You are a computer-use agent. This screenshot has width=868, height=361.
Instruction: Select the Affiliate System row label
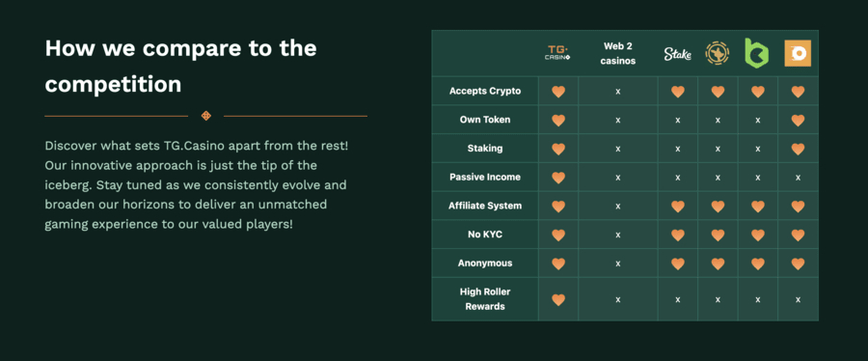coord(485,206)
